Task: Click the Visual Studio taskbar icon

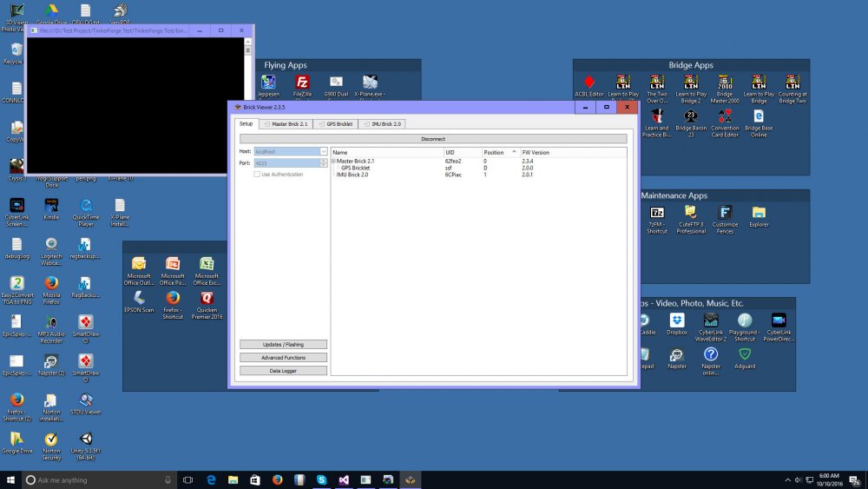Action: (345, 479)
